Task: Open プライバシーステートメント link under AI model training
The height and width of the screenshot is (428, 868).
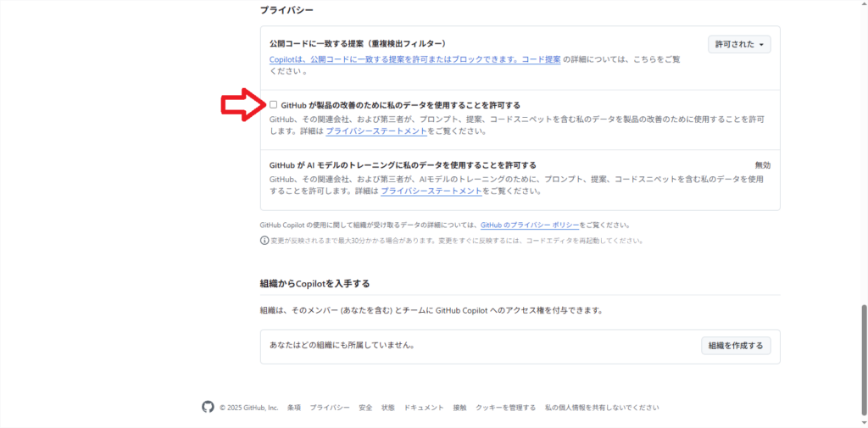Action: tap(431, 191)
